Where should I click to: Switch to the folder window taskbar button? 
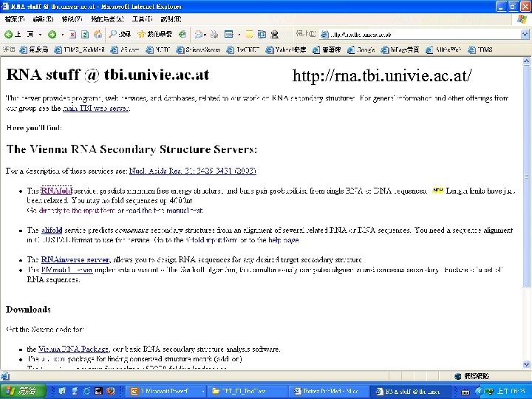point(247,391)
